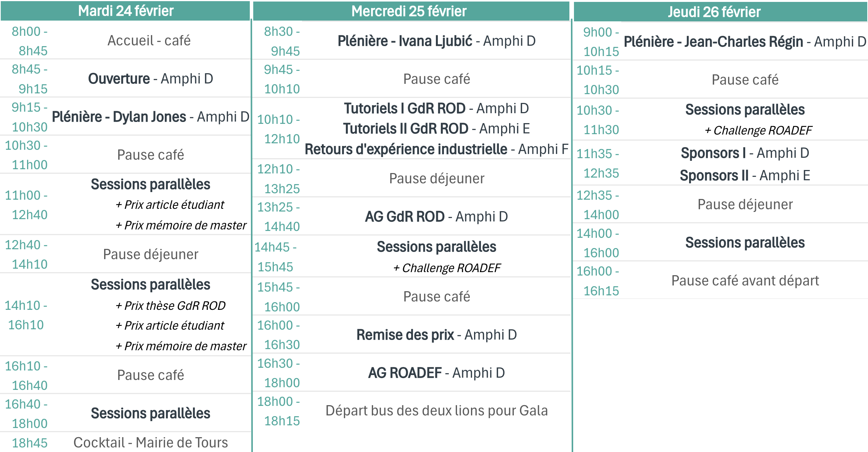This screenshot has width=868, height=452.
Task: Click the Sponsors II - Amphi E session
Action: click(745, 176)
